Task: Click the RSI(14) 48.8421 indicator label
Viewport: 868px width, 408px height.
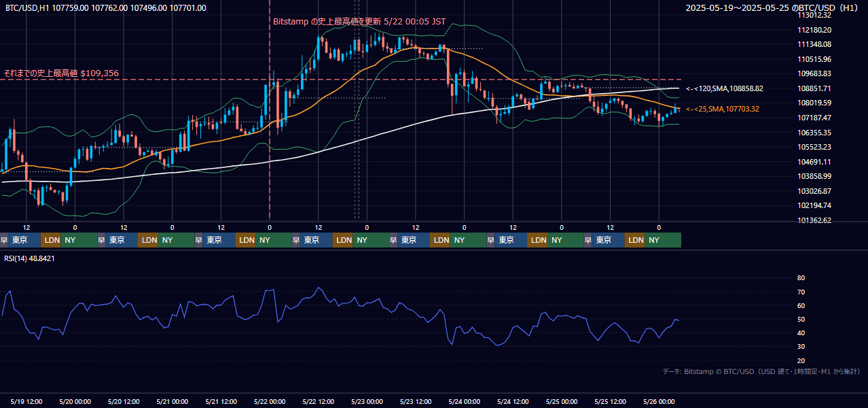Action: (x=29, y=258)
